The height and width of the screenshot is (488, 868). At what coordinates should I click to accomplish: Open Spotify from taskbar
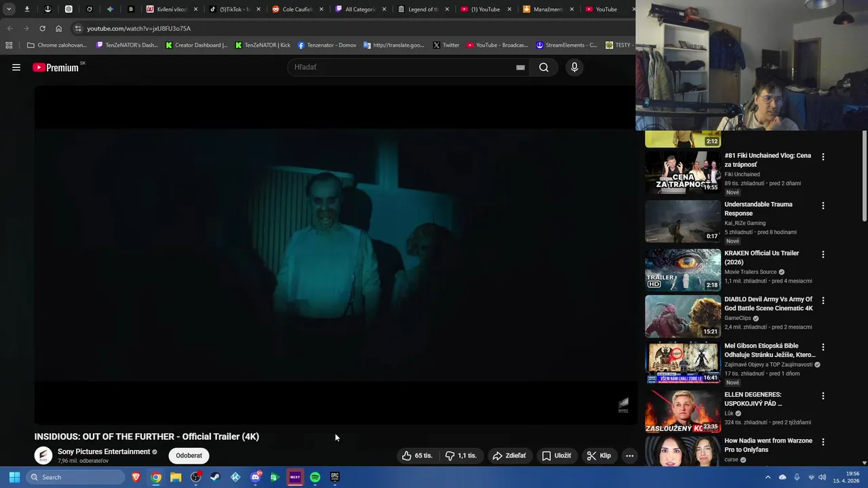coord(315,477)
